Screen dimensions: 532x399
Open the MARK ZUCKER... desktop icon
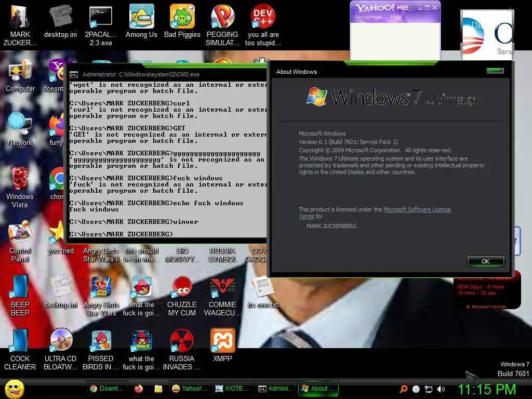tap(20, 24)
